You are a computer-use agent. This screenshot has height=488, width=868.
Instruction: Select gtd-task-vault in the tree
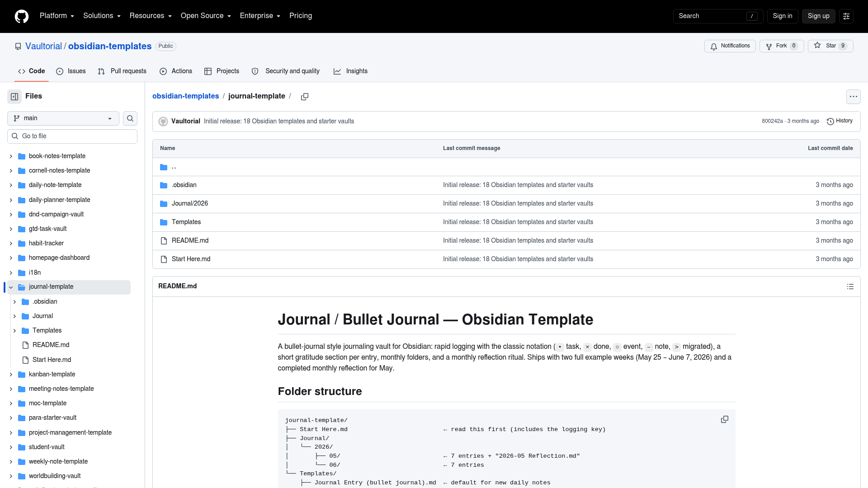pos(47,229)
